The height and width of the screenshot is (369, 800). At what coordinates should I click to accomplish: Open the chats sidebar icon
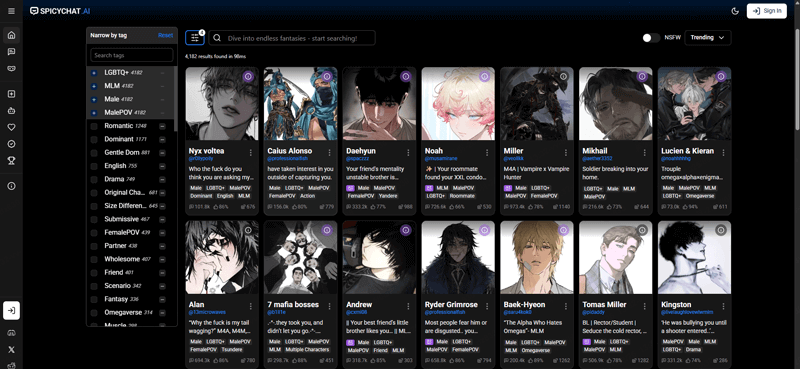point(11,52)
